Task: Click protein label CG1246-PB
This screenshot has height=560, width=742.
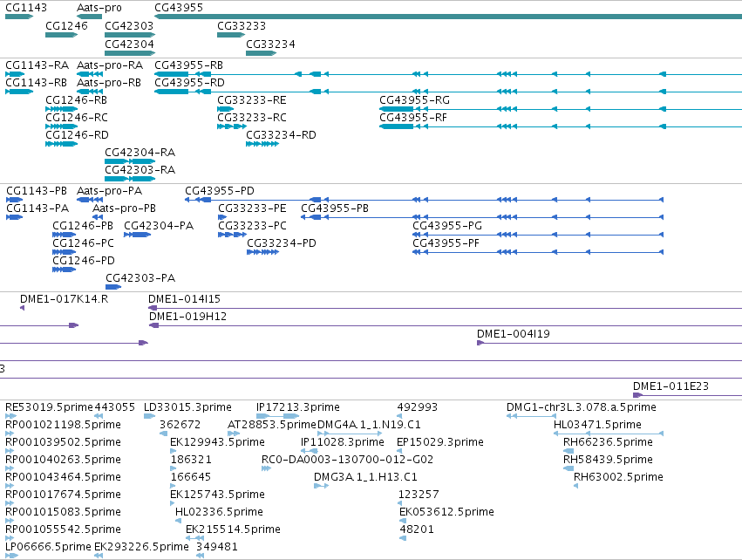Action: [83, 226]
